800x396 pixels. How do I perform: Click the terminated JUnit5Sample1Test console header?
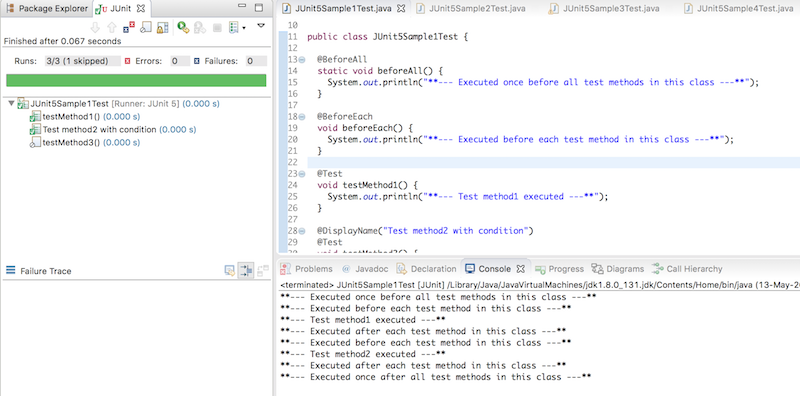(x=540, y=285)
